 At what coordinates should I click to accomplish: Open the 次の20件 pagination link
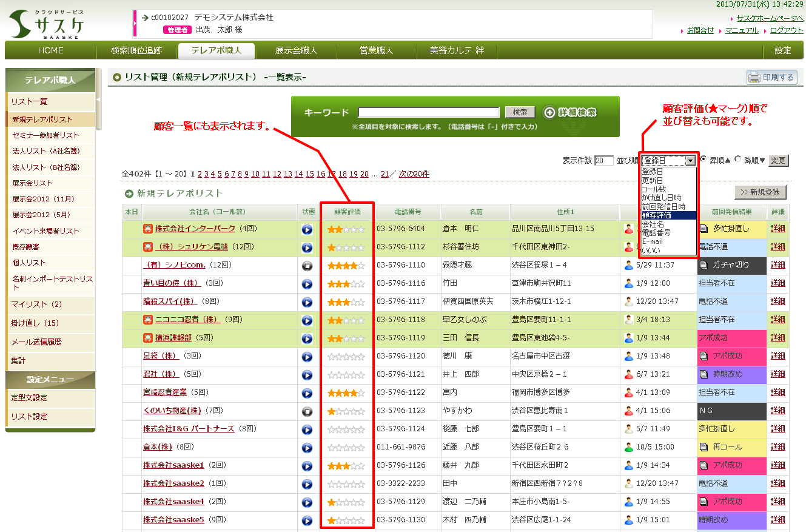pos(414,174)
